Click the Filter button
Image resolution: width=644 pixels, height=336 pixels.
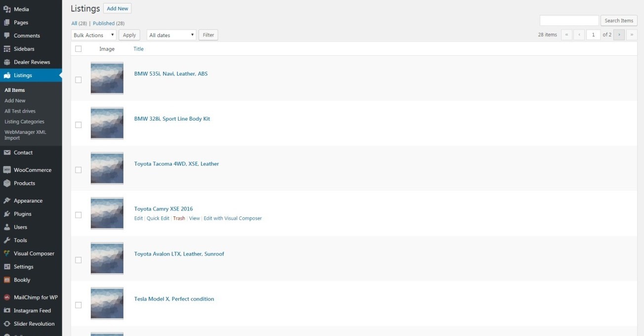click(x=208, y=35)
